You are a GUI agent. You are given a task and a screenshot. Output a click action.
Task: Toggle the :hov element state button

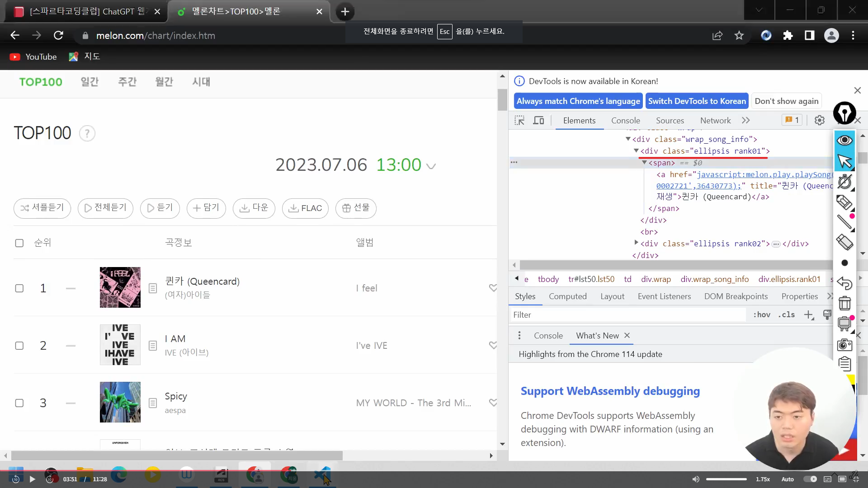tap(762, 315)
